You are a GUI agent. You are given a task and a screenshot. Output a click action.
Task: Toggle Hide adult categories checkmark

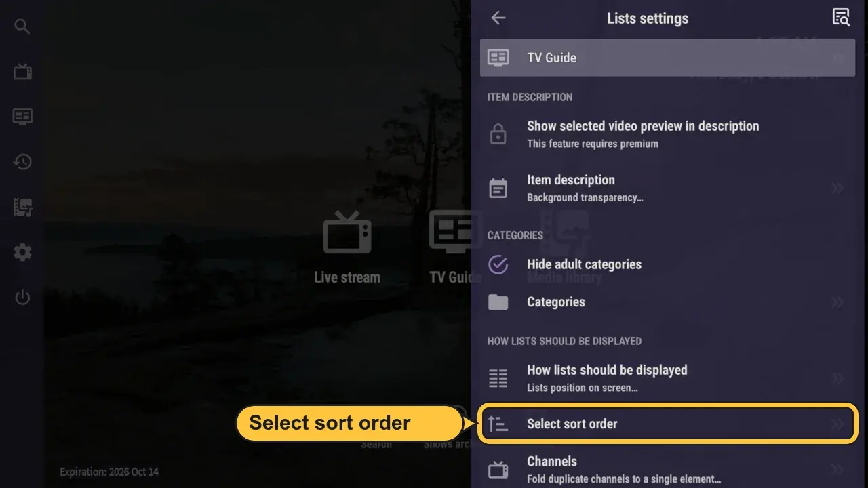coord(498,264)
